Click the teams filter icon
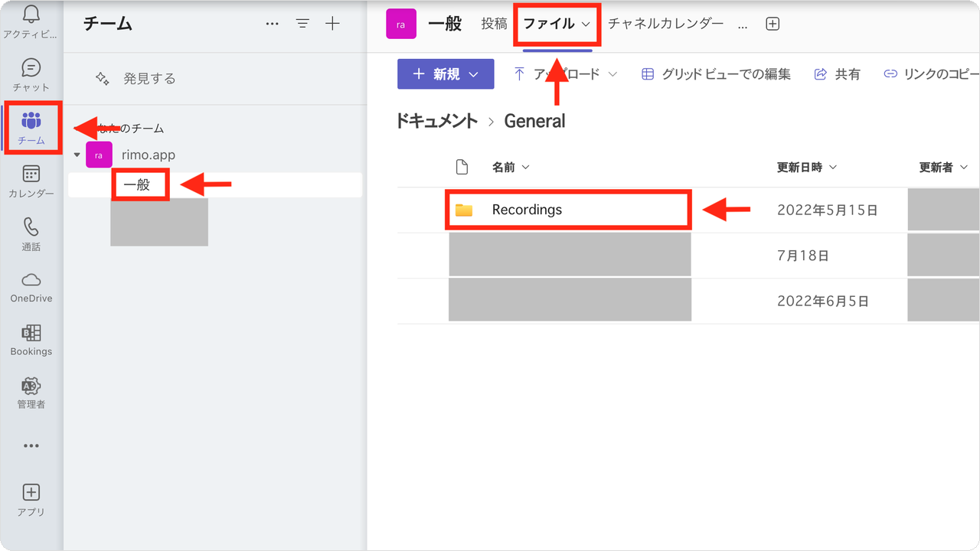 (302, 24)
